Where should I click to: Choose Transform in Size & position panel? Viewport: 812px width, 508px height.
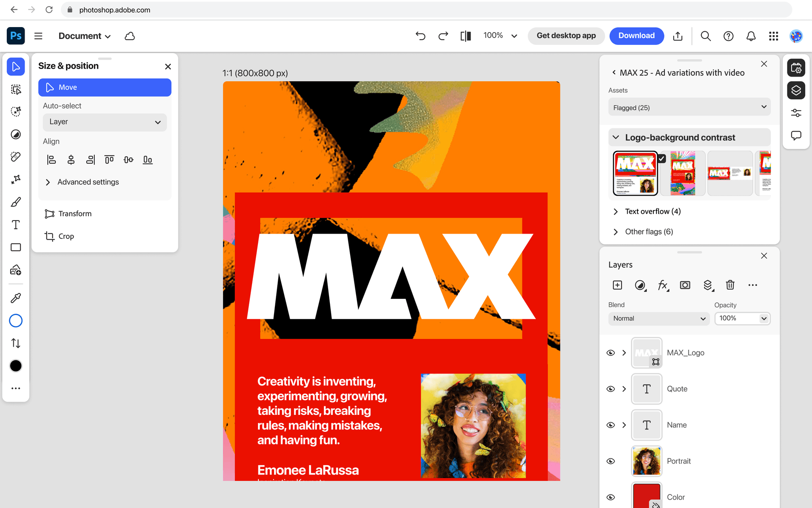[x=68, y=214]
